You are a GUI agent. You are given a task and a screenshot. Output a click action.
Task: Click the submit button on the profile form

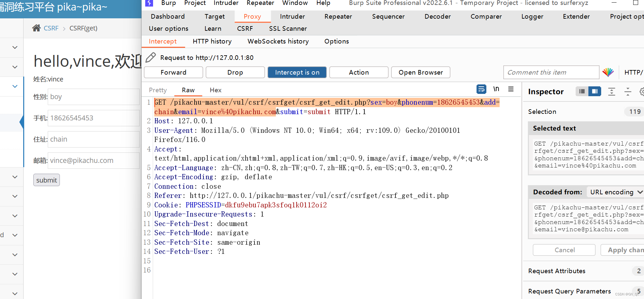point(46,180)
